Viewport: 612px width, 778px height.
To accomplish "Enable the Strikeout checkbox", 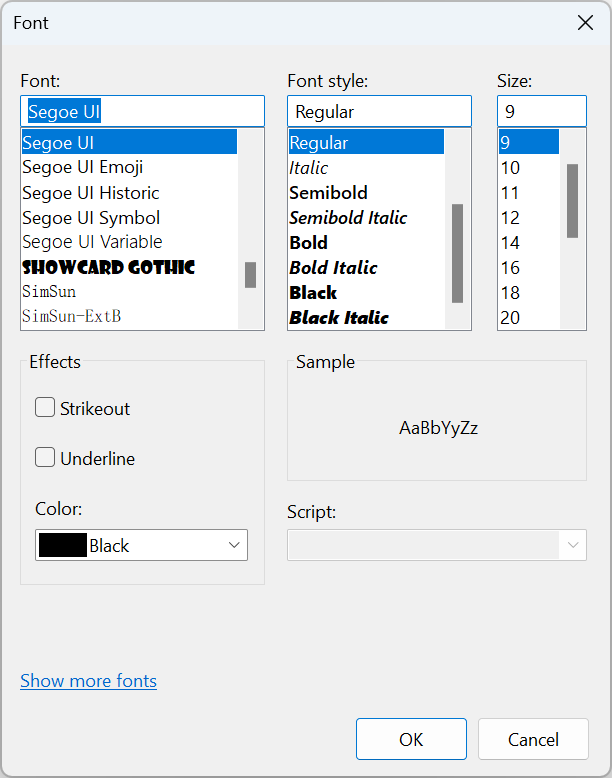I will tap(45, 407).
